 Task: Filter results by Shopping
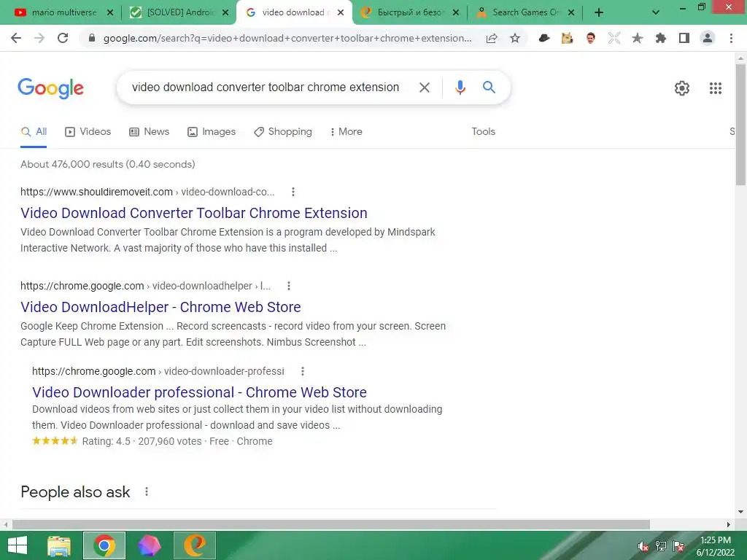(283, 131)
